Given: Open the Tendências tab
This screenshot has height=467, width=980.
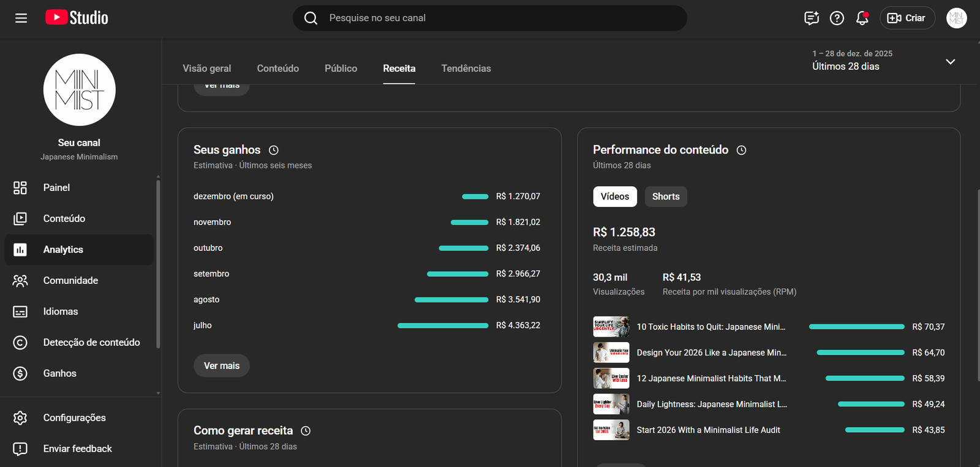Looking at the screenshot, I should pos(466,69).
